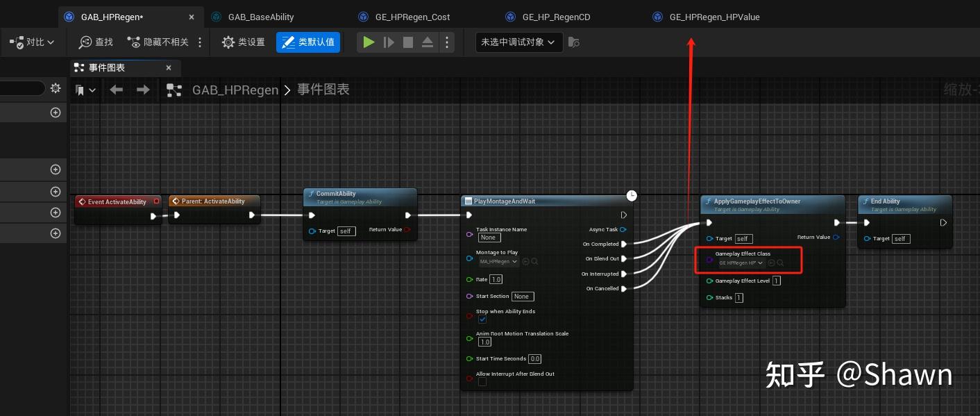The image size is (980, 416).
Task: Open the bookmarks icon at the graph's top-left
Action: [x=78, y=89]
